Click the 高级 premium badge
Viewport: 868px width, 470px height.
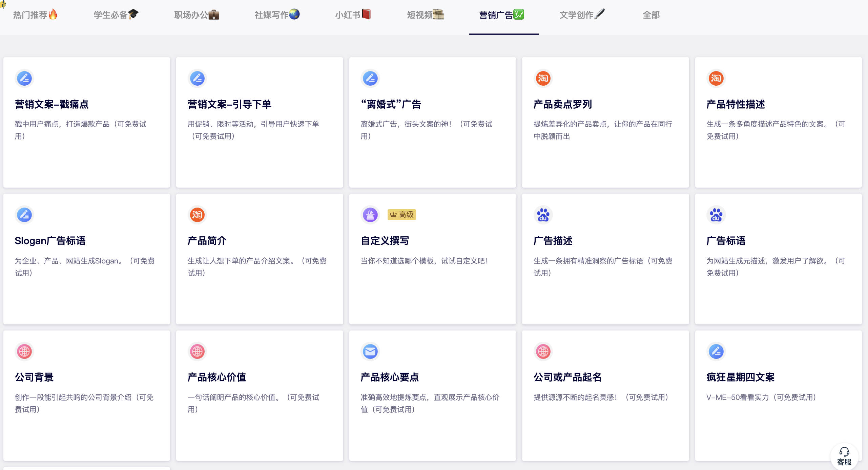[402, 215]
